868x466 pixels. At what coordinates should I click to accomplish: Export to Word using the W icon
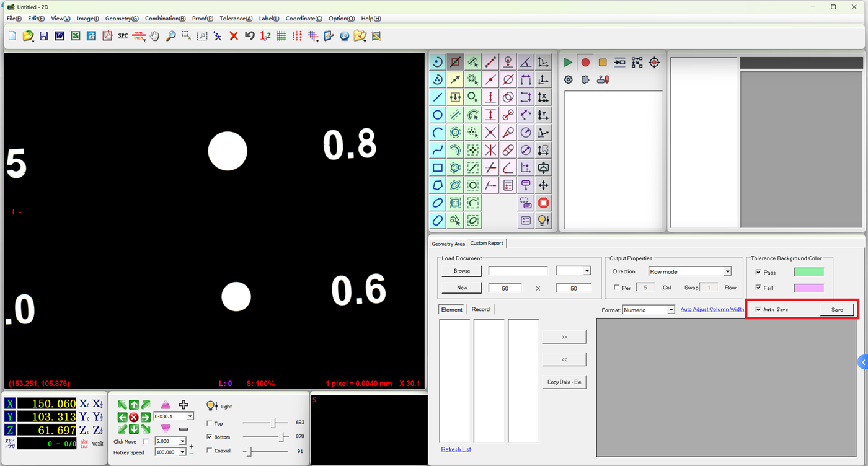(60, 36)
